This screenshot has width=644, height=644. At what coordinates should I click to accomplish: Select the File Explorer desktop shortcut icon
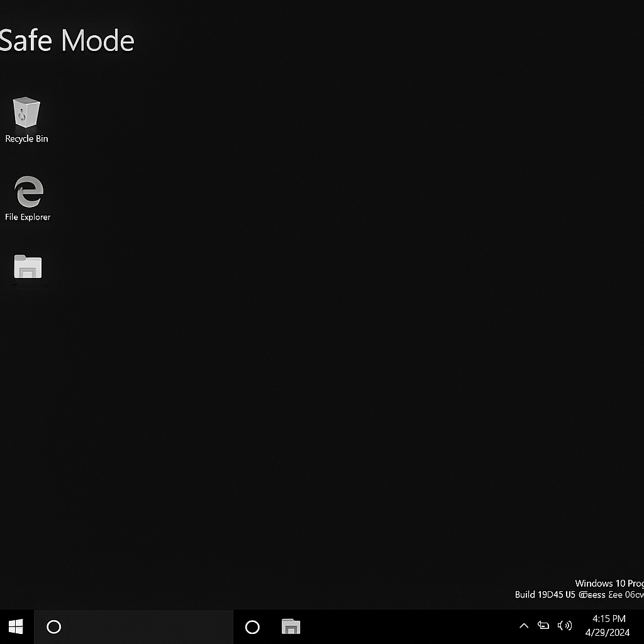click(x=28, y=191)
